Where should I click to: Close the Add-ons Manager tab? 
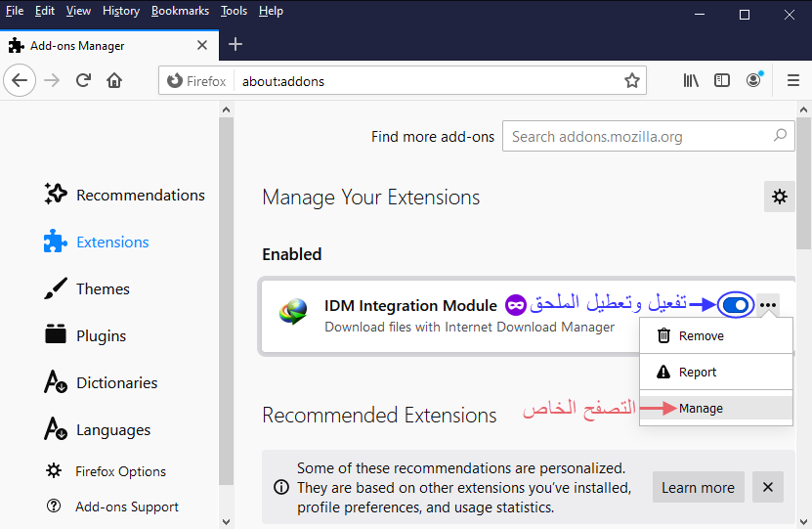(202, 46)
